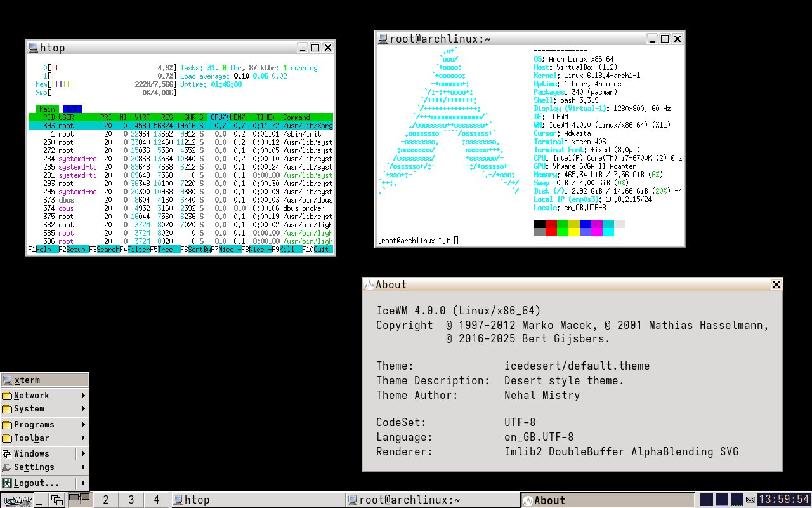The width and height of the screenshot is (812, 508).
Task: Click the Settings wrench menu icon
Action: [x=7, y=467]
